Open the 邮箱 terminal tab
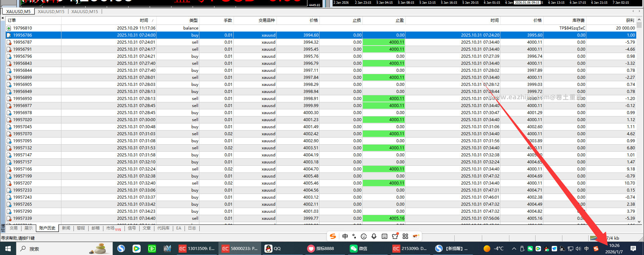 pos(96,228)
